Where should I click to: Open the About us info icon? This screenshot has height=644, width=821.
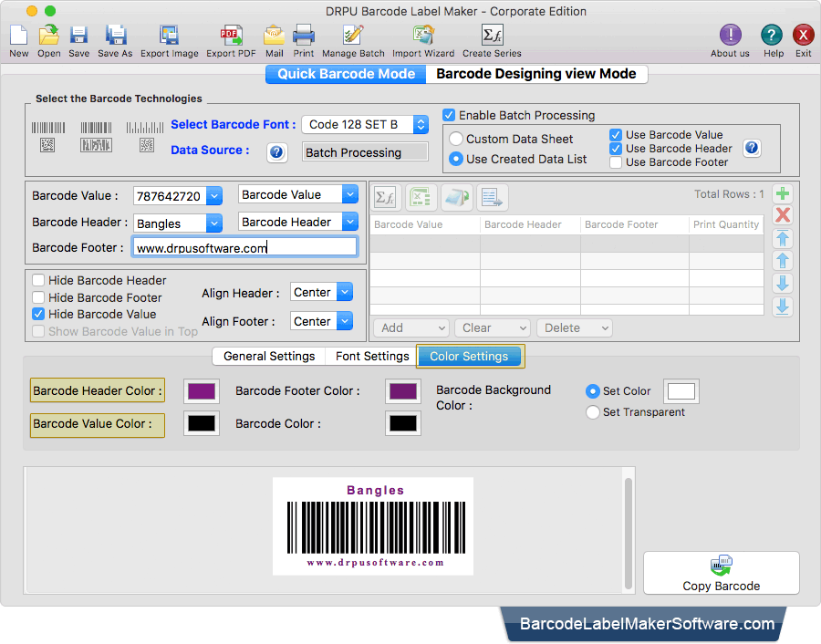(730, 35)
